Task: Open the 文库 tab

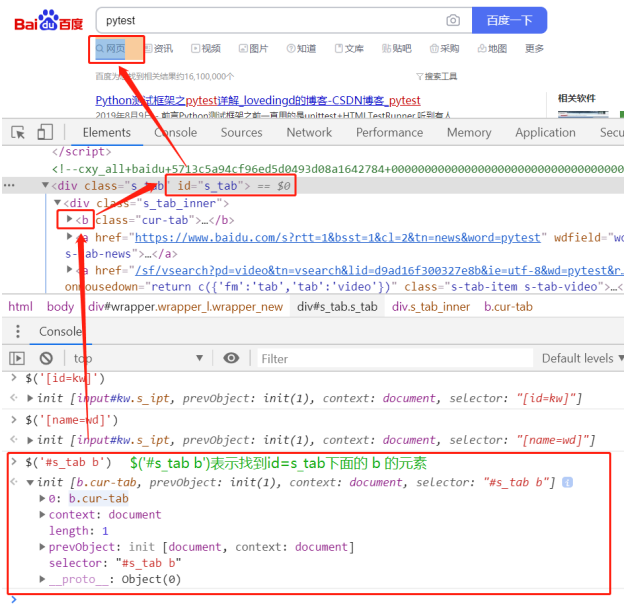Action: coord(349,49)
